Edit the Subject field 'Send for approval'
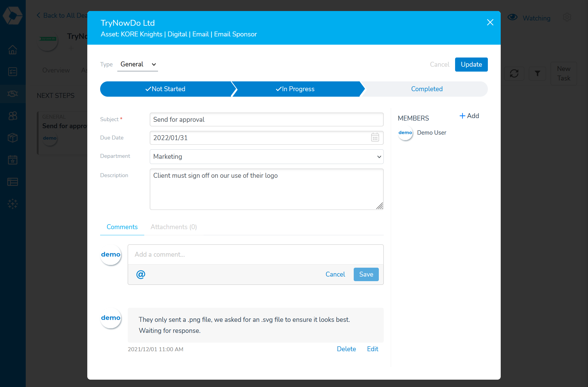Image resolution: width=588 pixels, height=387 pixels. tap(266, 120)
